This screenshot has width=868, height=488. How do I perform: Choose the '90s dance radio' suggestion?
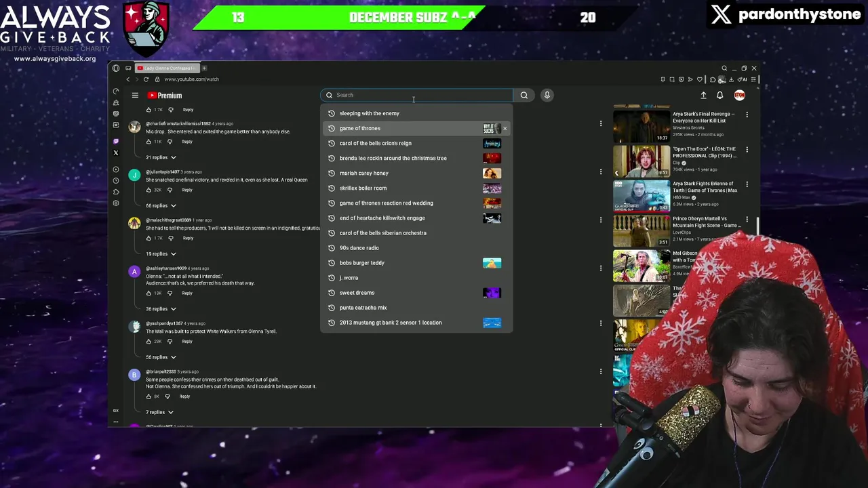click(416, 247)
